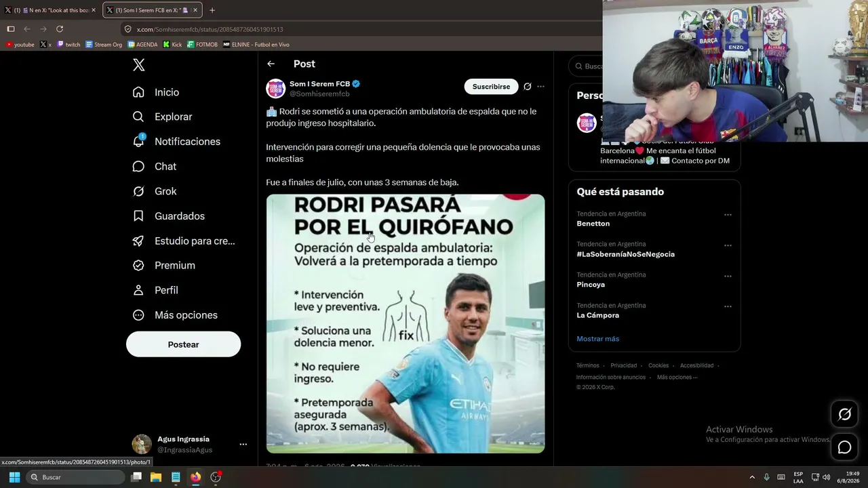Toggle the browser sidebar panel icon
This screenshot has height=488, width=868.
coord(11,29)
